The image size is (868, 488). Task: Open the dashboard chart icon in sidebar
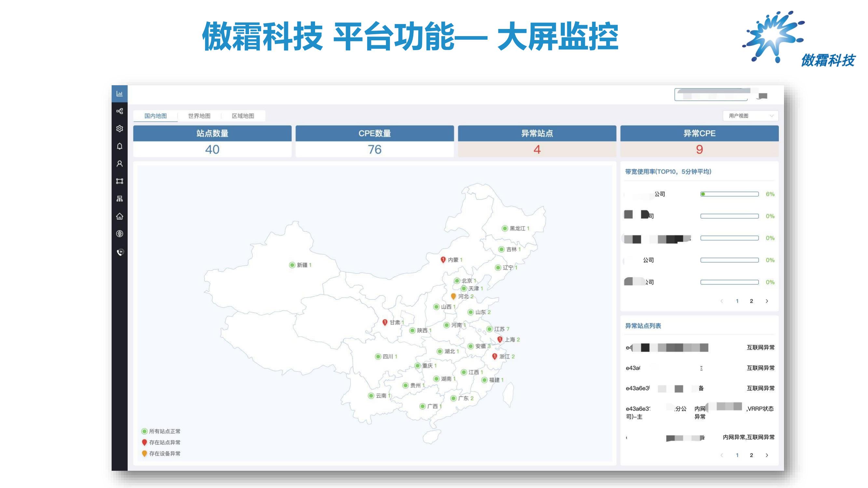click(119, 94)
